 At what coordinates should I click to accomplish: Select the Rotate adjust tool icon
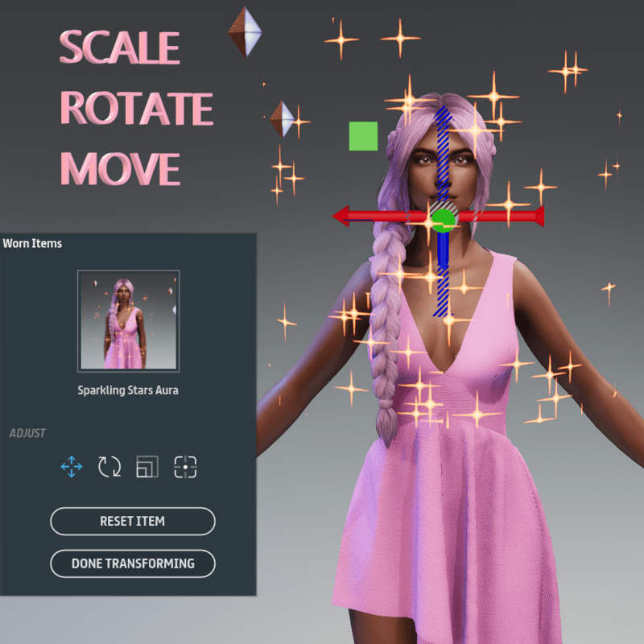[x=109, y=466]
